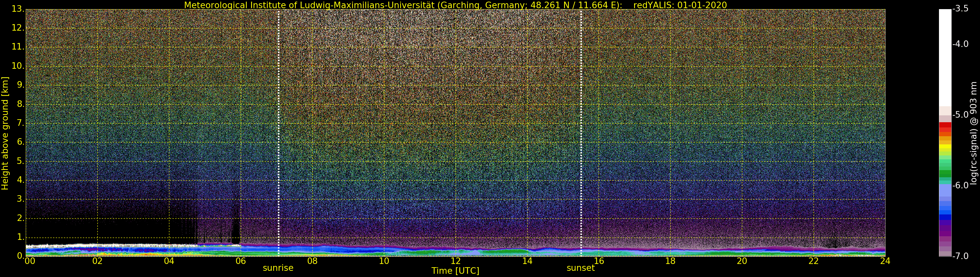The width and height of the screenshot is (980, 277).
Task: Click the 'sunset' label under the time axis
Action: [581, 268]
